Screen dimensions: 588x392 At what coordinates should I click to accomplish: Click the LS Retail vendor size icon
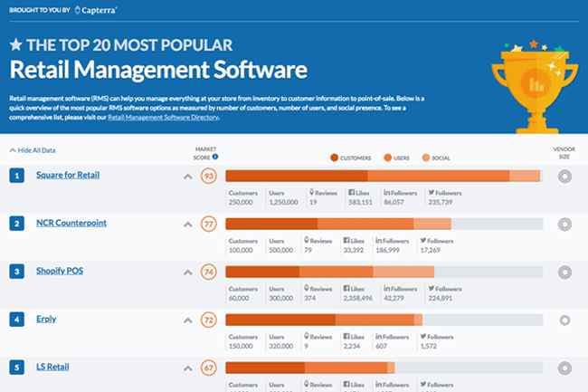564,368
